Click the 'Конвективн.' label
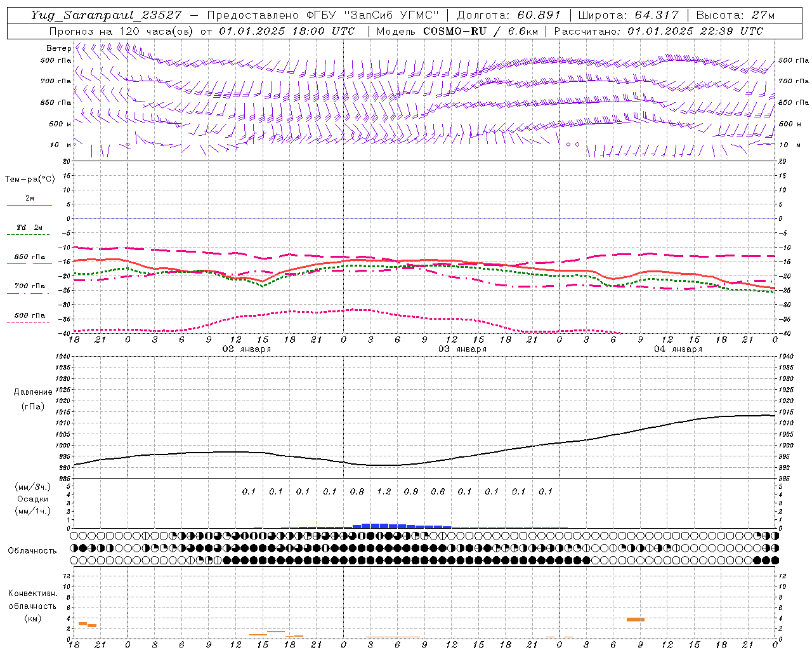Viewport: 812px width, 650px height. [33, 594]
